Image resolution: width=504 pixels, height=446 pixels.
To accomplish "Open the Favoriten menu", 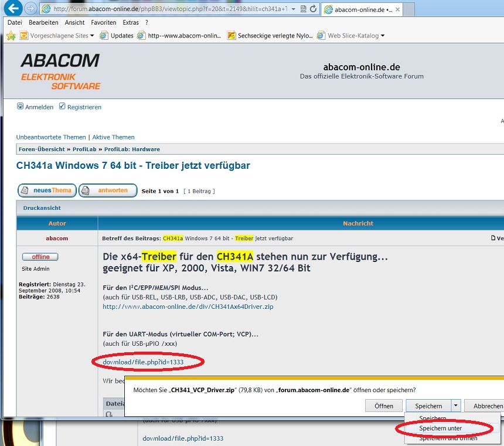I will point(104,22).
